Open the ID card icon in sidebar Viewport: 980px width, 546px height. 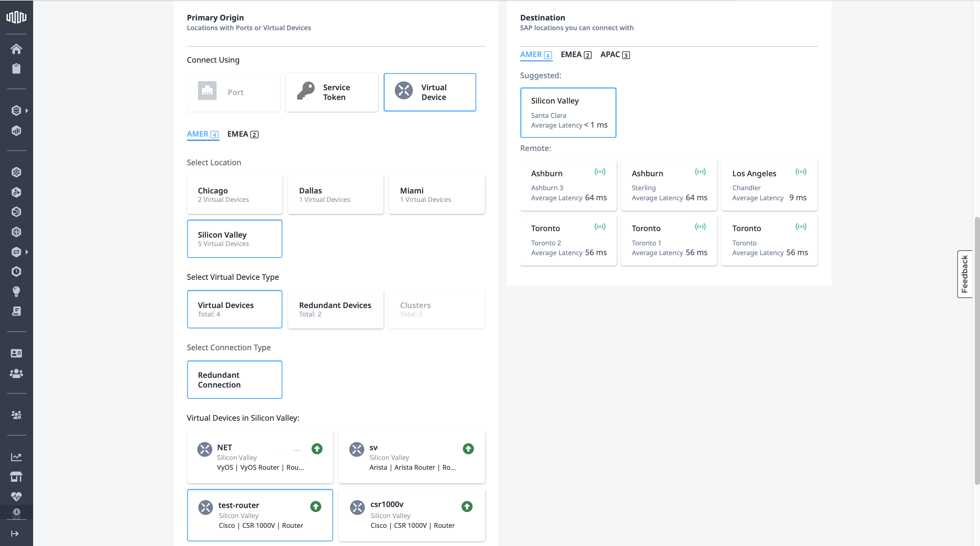(16, 353)
